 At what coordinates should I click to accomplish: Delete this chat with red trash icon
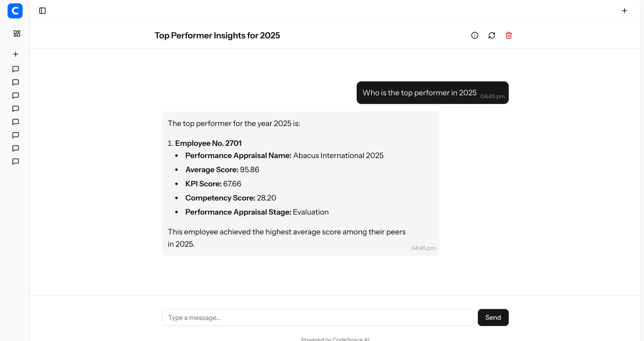[x=508, y=35]
